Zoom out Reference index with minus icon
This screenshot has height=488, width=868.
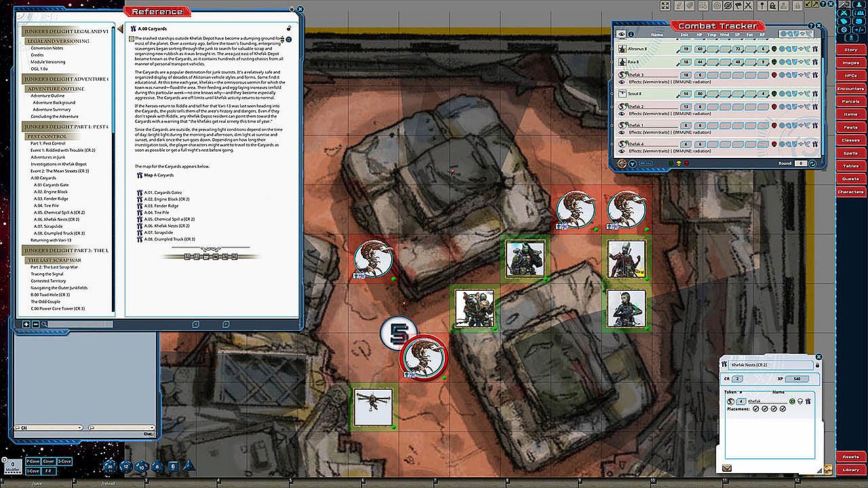pos(35,324)
